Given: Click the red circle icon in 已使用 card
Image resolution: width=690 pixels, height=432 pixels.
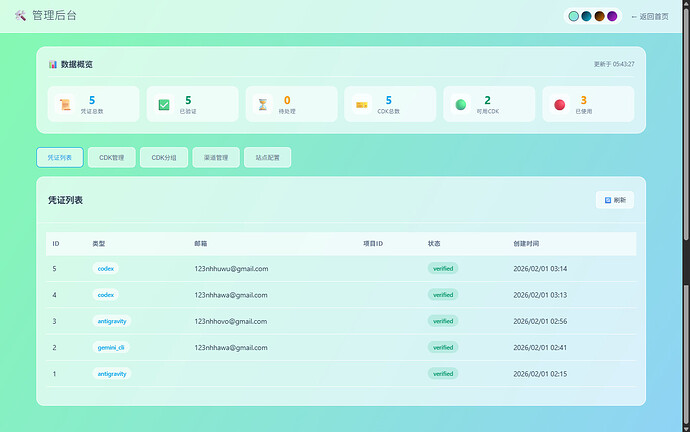Looking at the screenshot, I should pos(560,105).
